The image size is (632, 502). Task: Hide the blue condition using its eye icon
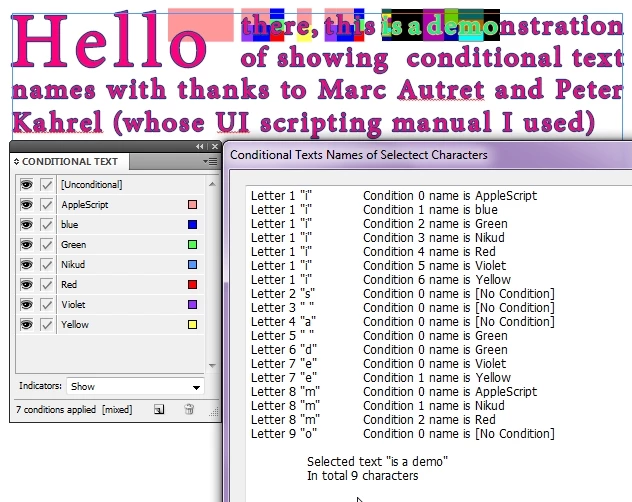pos(27,225)
